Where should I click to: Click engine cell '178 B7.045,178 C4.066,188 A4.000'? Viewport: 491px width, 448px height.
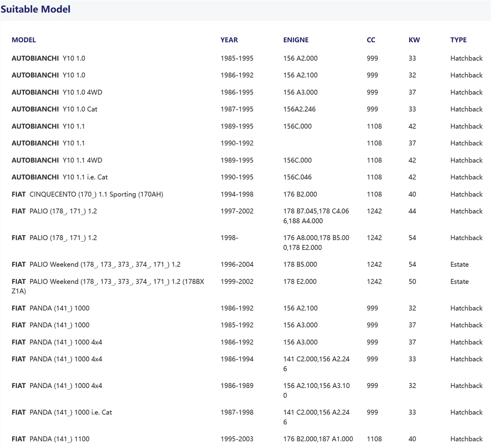316,216
